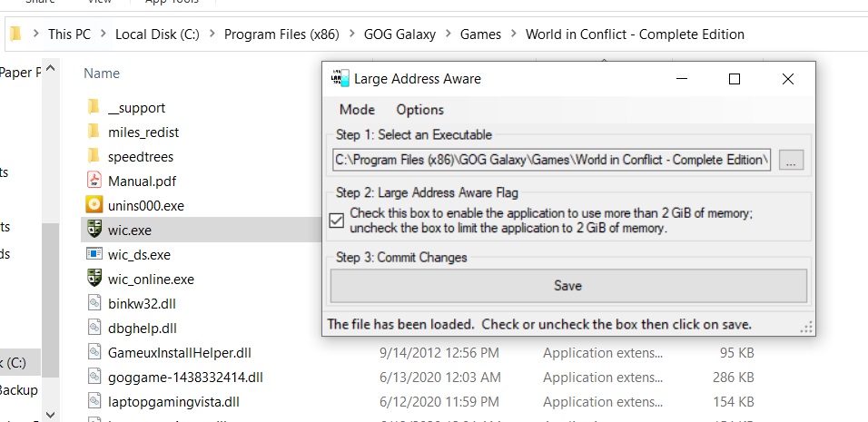Select the binkw32.dll file name

(x=143, y=304)
